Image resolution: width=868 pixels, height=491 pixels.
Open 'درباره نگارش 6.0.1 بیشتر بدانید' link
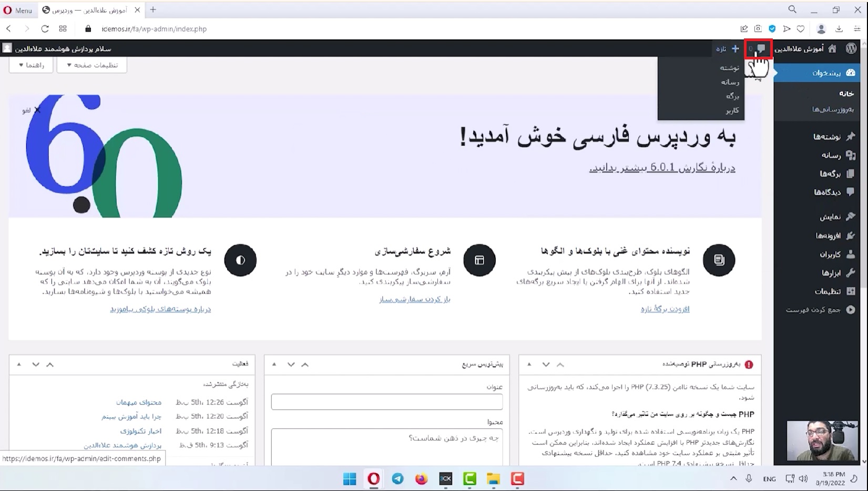pyautogui.click(x=662, y=168)
